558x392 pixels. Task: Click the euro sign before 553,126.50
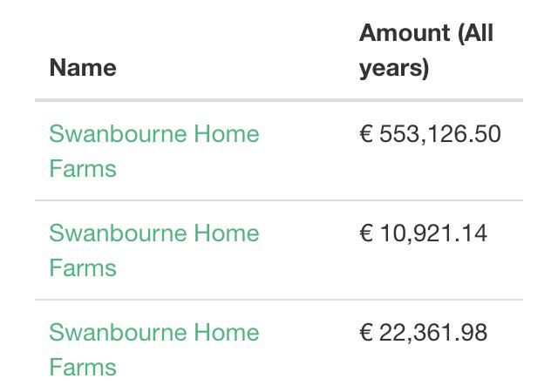(366, 134)
